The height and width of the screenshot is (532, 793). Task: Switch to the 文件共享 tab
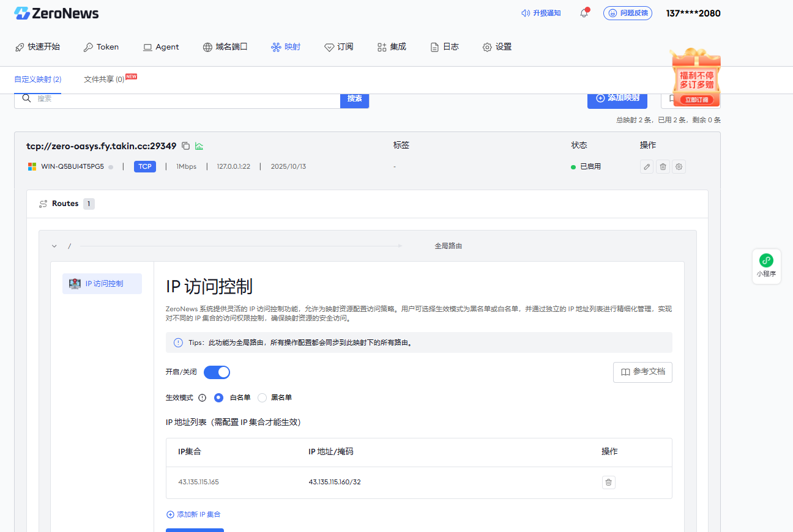click(104, 79)
